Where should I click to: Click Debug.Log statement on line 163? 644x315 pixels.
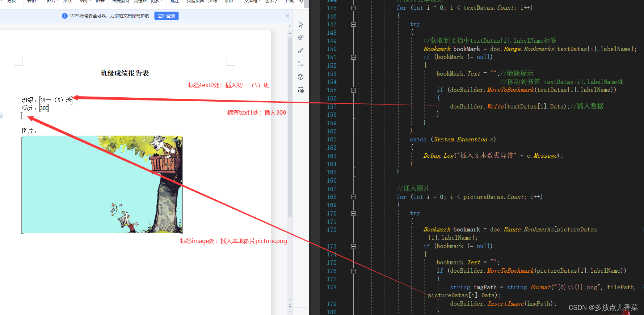pos(493,156)
